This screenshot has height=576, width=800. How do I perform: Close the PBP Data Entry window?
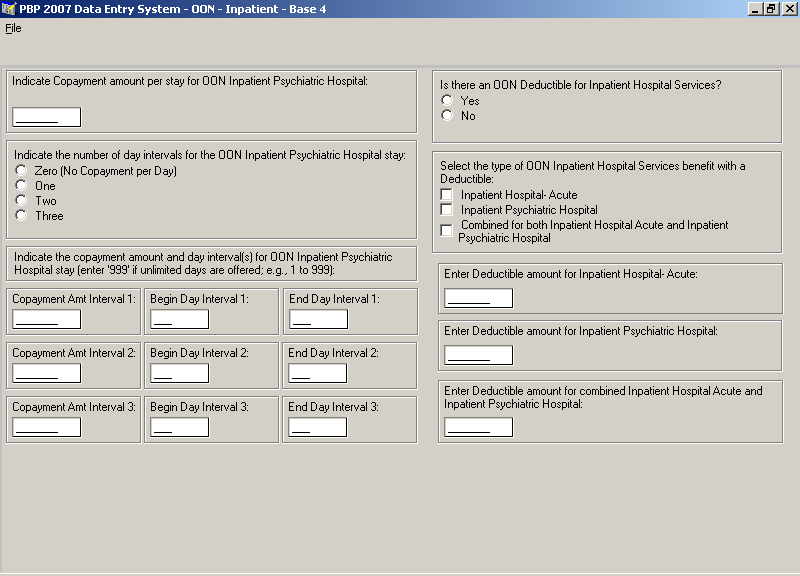788,9
